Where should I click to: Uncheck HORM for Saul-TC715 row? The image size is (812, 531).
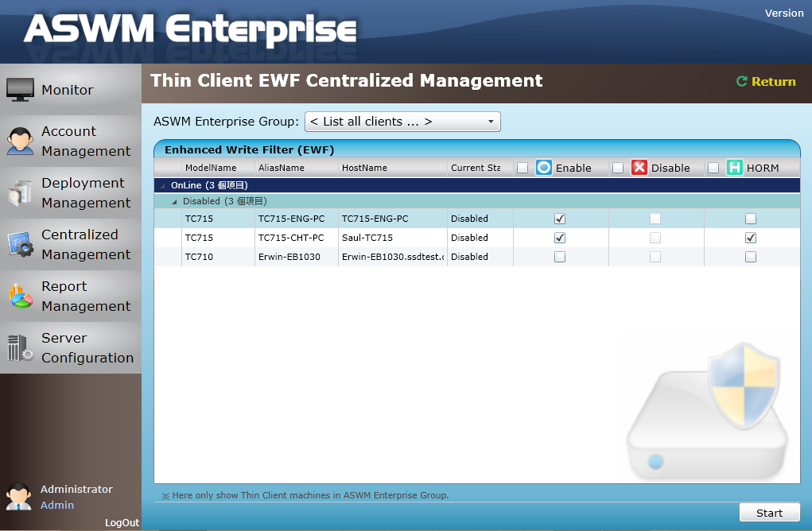751,238
